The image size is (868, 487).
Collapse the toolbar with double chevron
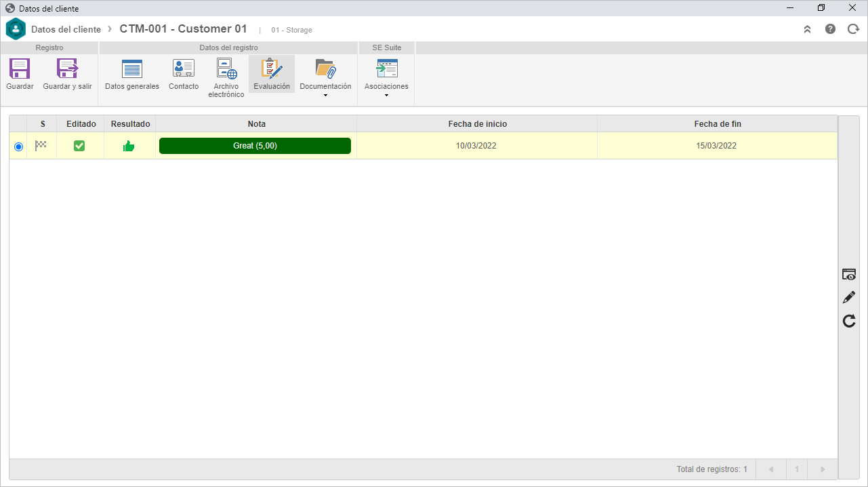click(x=807, y=29)
